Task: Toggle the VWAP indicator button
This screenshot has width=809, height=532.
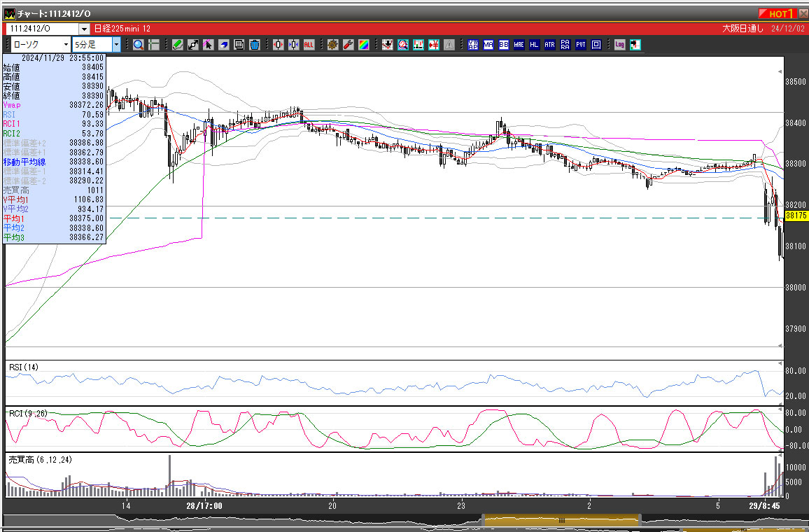Action: (472, 45)
